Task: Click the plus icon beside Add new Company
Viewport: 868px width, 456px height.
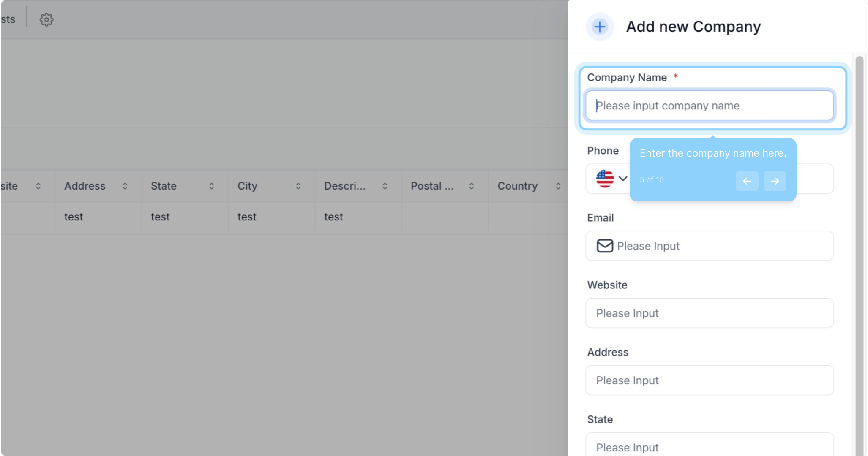Action: pyautogui.click(x=599, y=27)
